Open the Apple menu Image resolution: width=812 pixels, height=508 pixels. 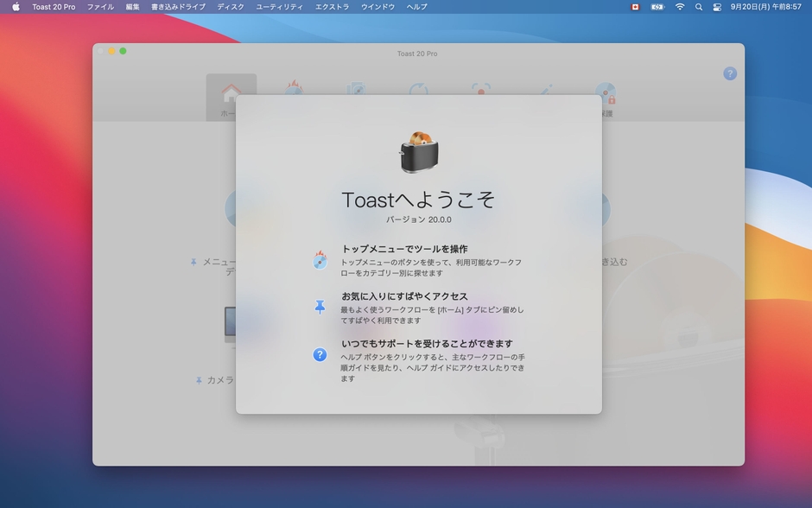pyautogui.click(x=16, y=7)
